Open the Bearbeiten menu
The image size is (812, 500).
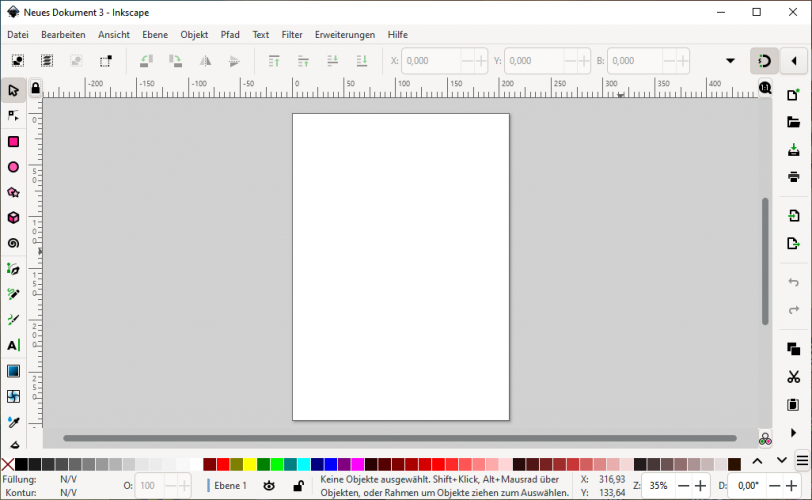(63, 35)
